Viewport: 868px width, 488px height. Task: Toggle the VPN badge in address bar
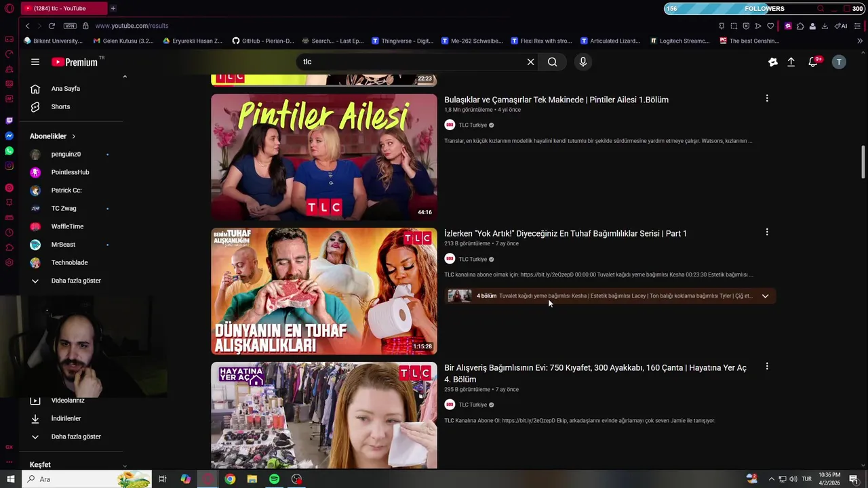point(70,26)
